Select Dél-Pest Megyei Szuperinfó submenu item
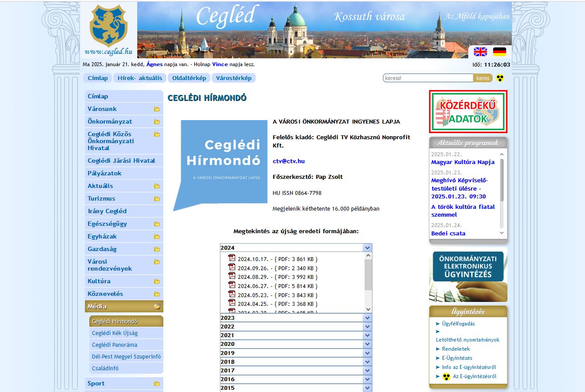The height and width of the screenshot is (392, 585). click(126, 356)
